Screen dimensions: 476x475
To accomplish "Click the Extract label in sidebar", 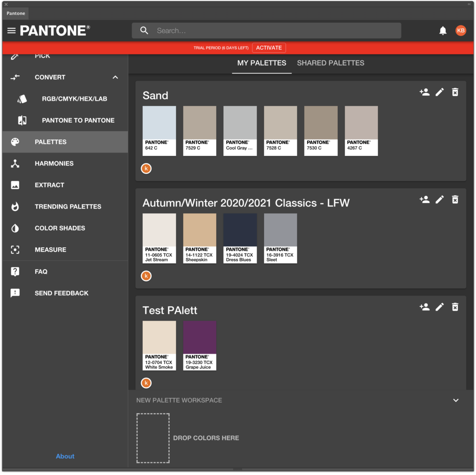I will coord(49,185).
